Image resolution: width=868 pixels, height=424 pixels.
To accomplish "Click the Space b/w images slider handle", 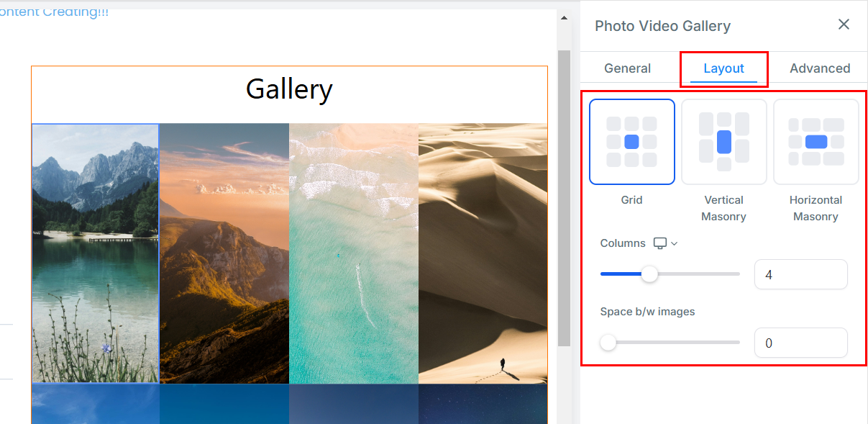I will [608, 343].
